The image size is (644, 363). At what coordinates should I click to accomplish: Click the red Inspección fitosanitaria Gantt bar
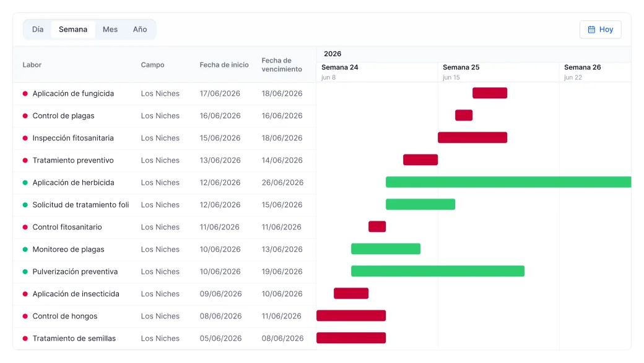tap(472, 137)
